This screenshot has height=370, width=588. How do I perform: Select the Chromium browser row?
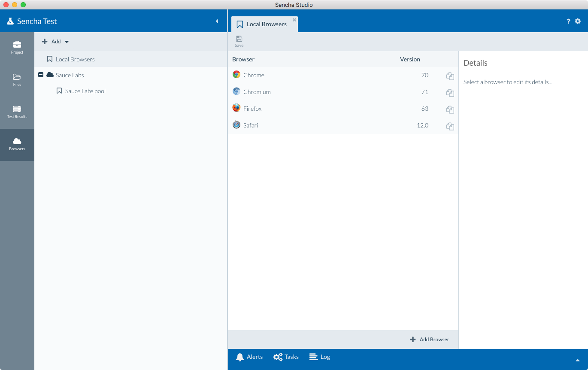257,92
